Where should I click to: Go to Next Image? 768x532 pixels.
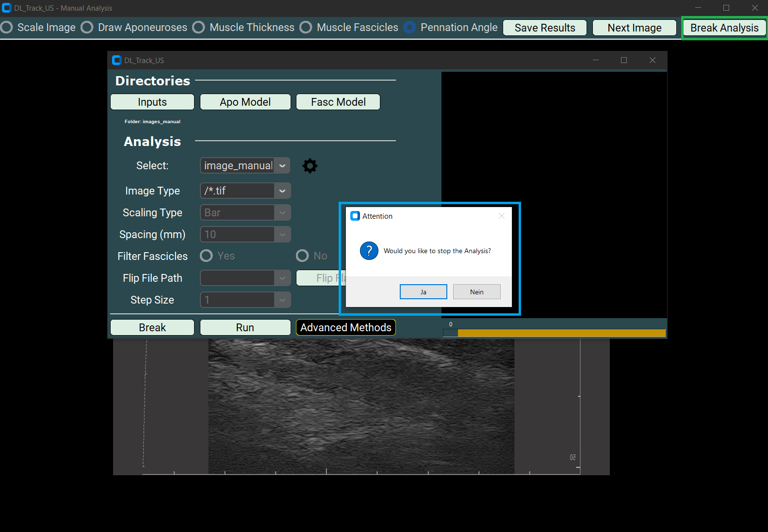[x=634, y=28]
